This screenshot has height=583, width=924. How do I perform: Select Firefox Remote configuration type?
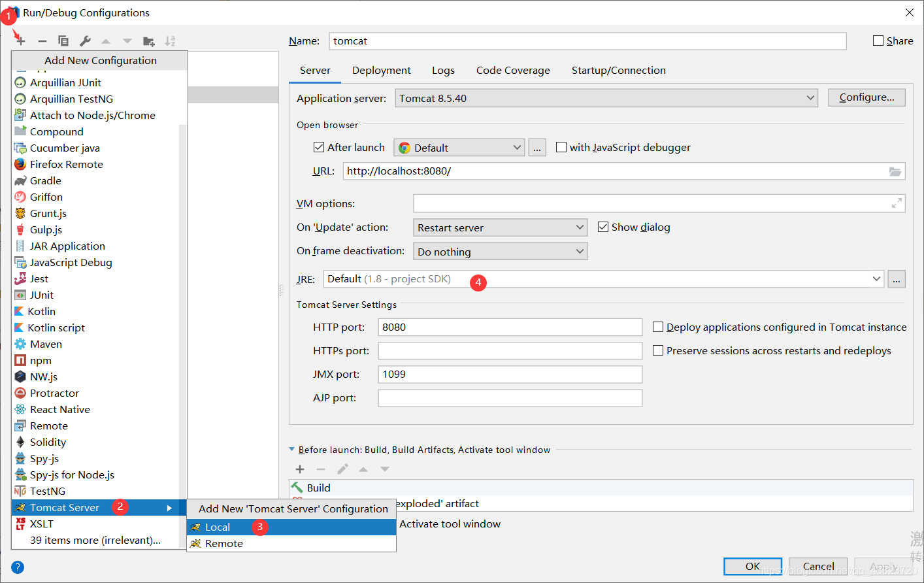point(95,165)
